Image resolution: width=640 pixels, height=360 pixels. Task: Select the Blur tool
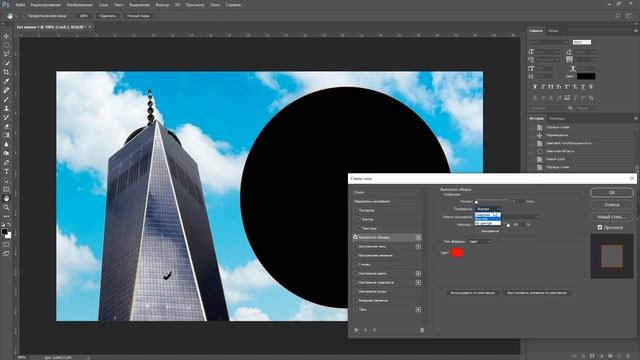pyautogui.click(x=6, y=144)
